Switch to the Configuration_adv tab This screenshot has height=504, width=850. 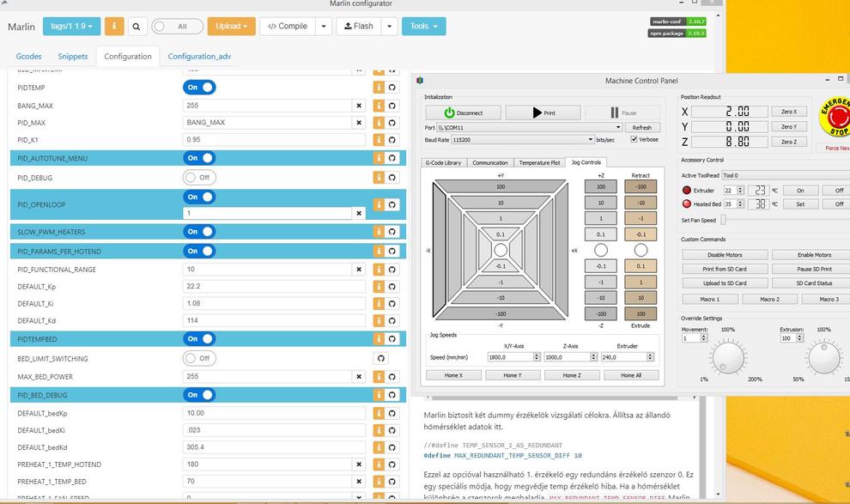click(x=199, y=57)
